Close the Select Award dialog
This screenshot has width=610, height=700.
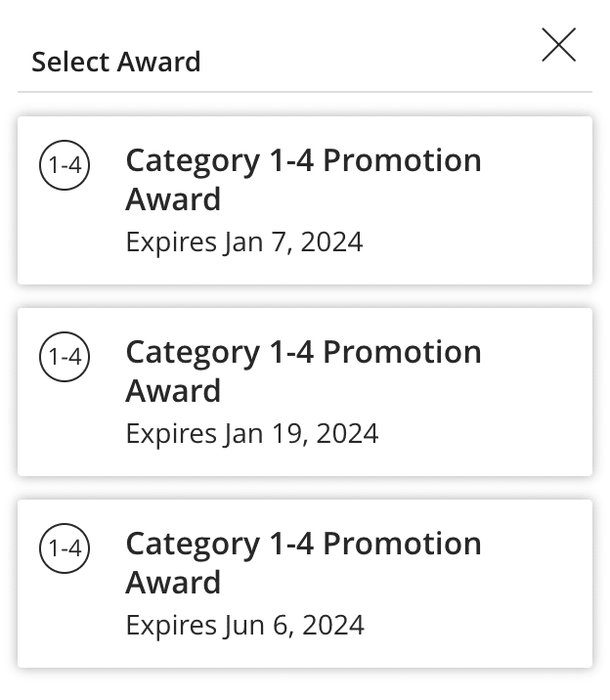559,45
